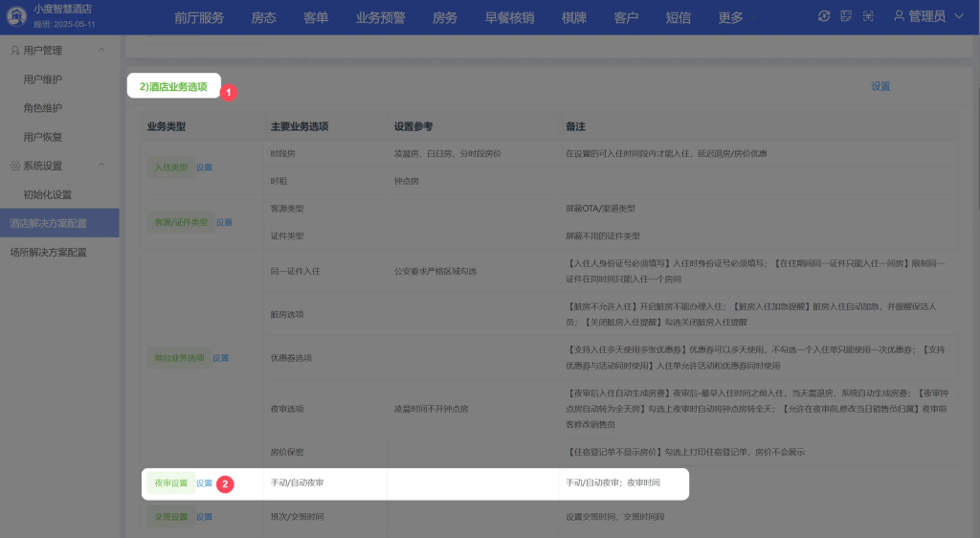The height and width of the screenshot is (538, 980).
Task: Select 角色维护 in the sidebar
Action: [x=43, y=108]
